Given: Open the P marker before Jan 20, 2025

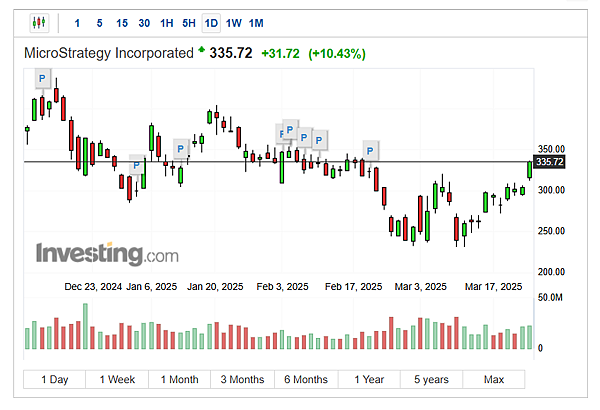Looking at the screenshot, I should click(181, 149).
